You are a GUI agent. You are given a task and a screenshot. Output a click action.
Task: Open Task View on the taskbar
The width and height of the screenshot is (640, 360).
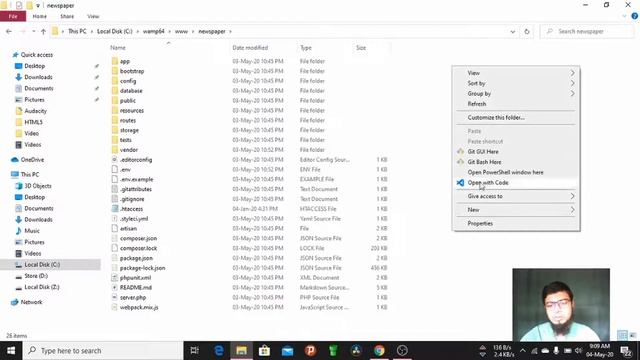point(195,351)
